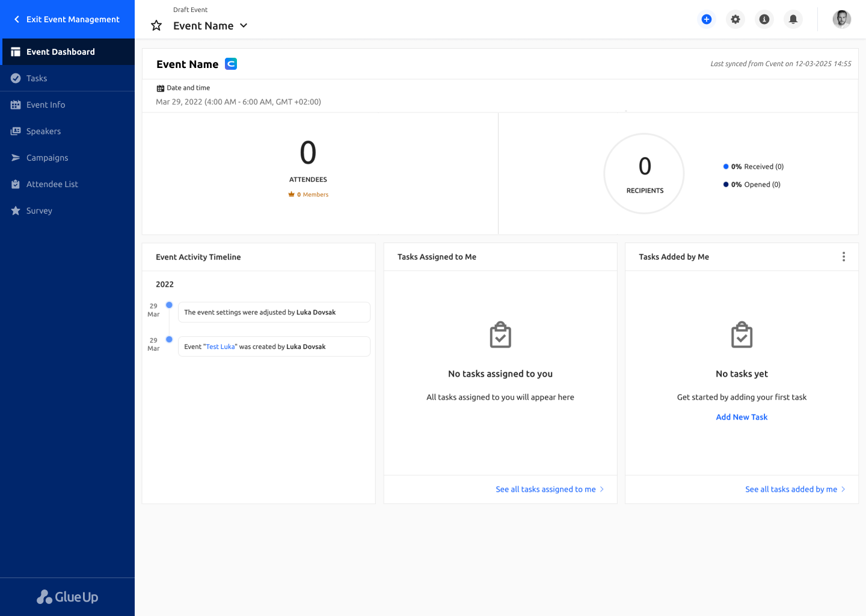Open Campaigns from the sidebar
This screenshot has width=866, height=616.
pos(47,157)
